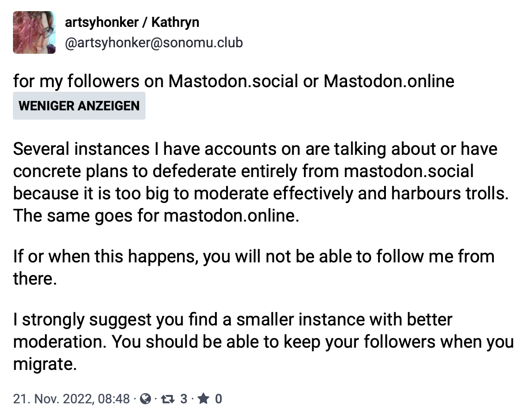This screenshot has width=530, height=420.
Task: Click the artsyhonker profile avatar
Action: [34, 32]
